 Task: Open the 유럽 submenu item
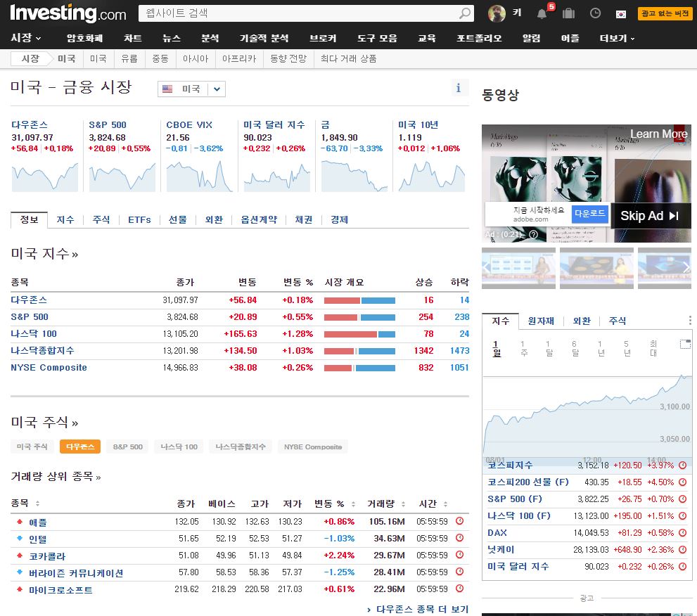pyautogui.click(x=129, y=58)
